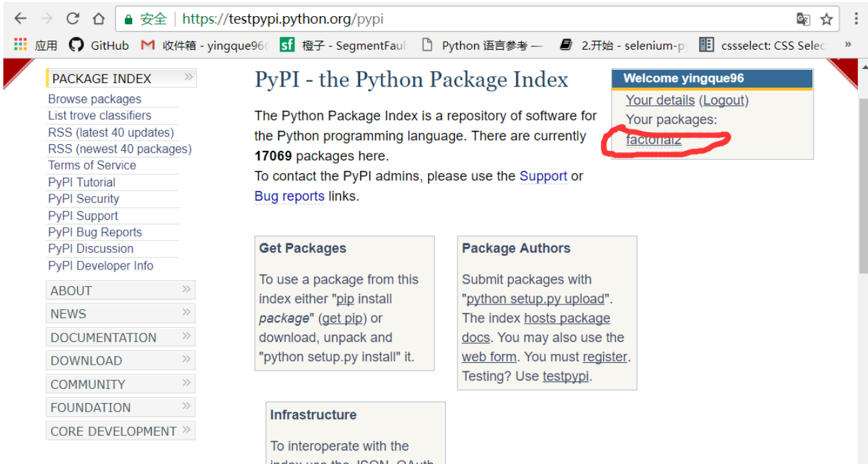
Task: Click the home icon in toolbar
Action: click(99, 19)
